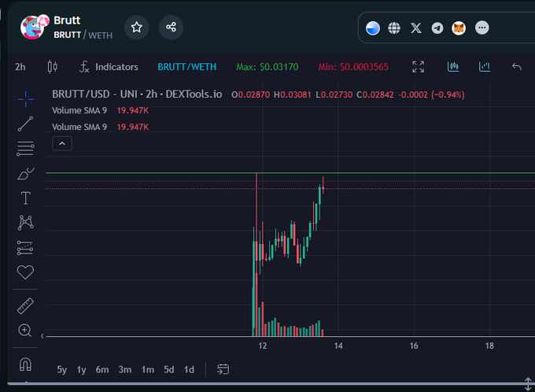Collapse the indicator legend chevron
The height and width of the screenshot is (392, 535).
(62, 143)
